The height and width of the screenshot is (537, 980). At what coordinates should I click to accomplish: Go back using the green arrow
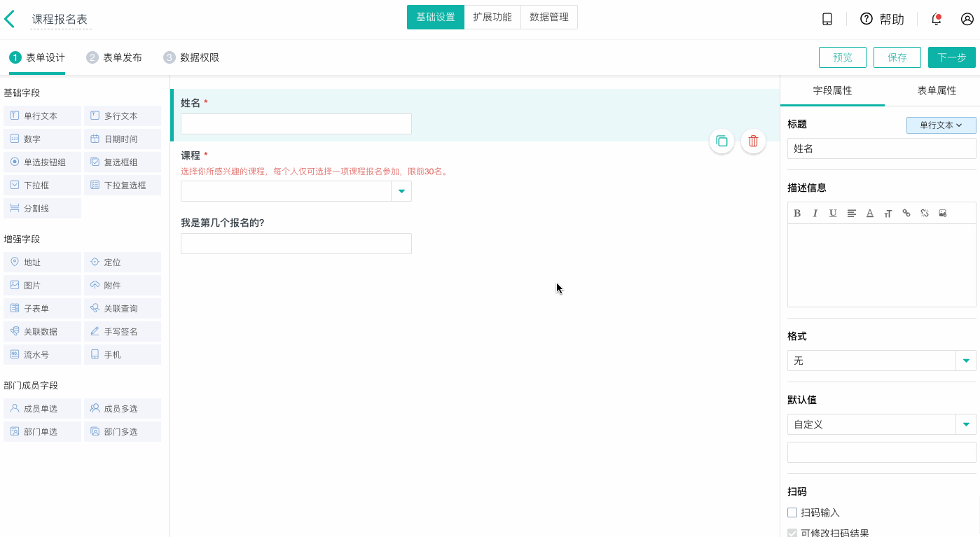[x=9, y=19]
